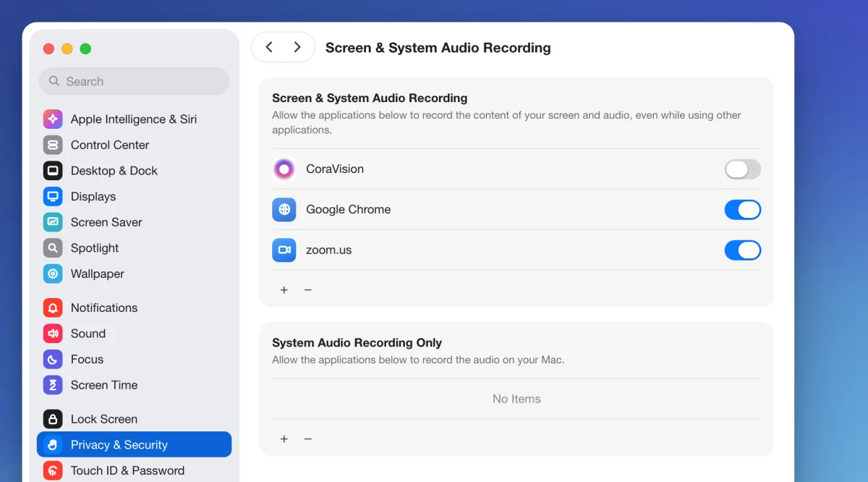Click the Google Chrome app icon
868x482 pixels.
(x=284, y=210)
